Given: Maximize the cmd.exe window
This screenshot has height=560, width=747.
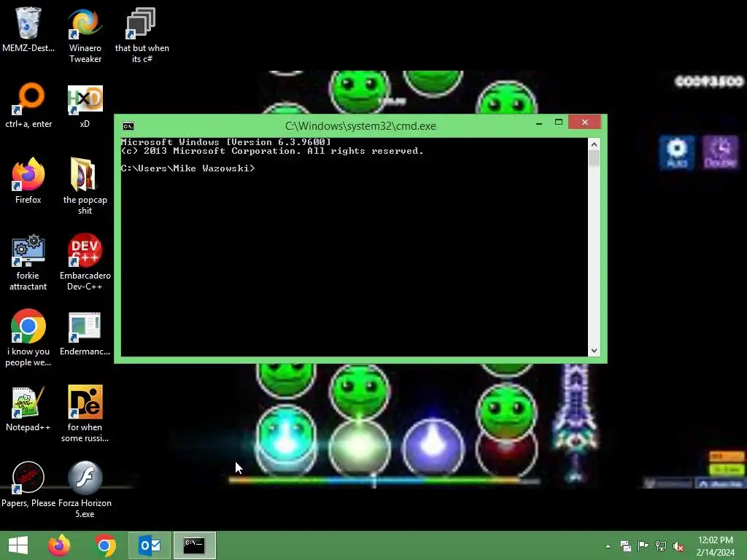Looking at the screenshot, I should click(559, 122).
